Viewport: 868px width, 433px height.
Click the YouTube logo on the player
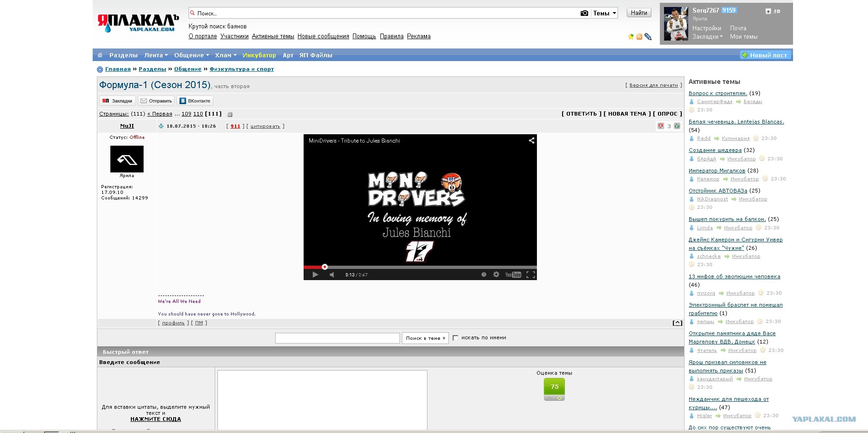click(513, 275)
